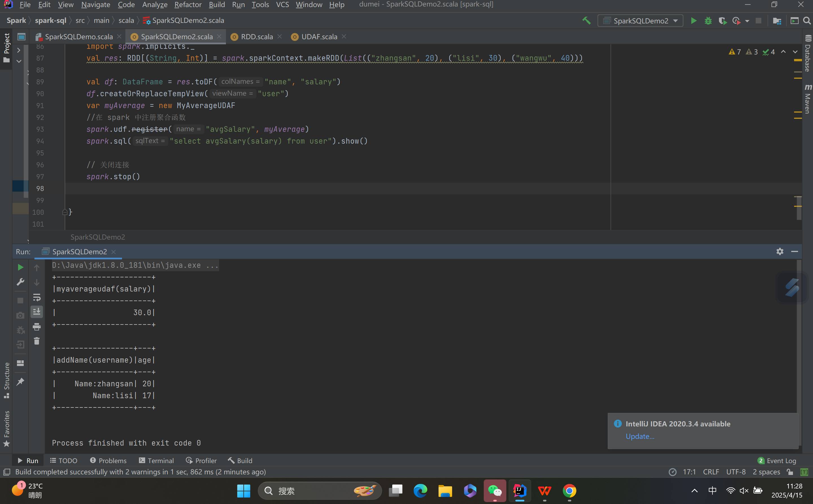813x504 pixels.
Task: Toggle scroll to end of output
Action: (37, 312)
